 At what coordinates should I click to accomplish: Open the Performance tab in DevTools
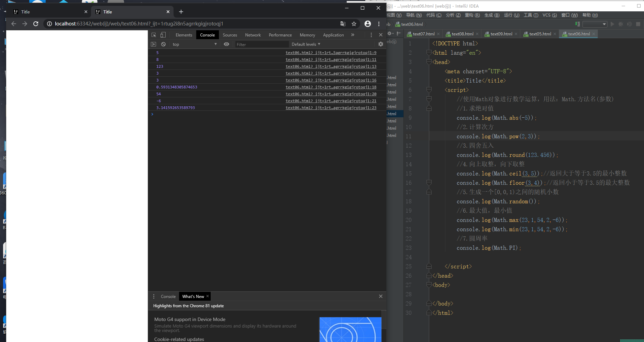(280, 35)
